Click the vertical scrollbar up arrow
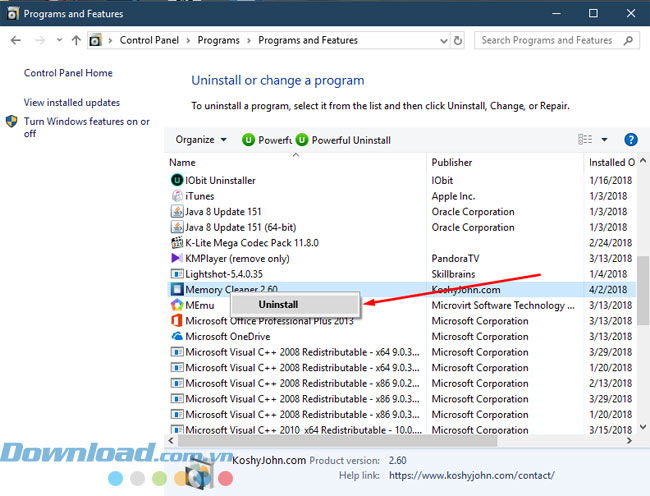This screenshot has width=650, height=496. click(x=643, y=160)
